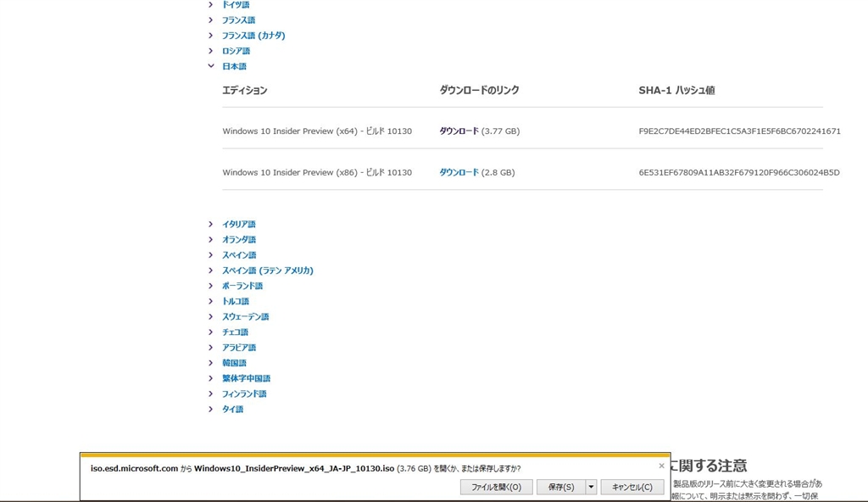The height and width of the screenshot is (502, 868).
Task: Open the イタリア語 language link
Action: [x=238, y=225]
